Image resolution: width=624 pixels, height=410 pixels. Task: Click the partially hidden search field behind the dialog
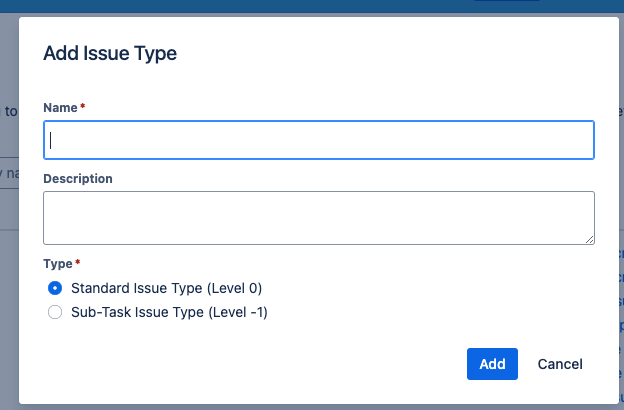tap(9, 173)
